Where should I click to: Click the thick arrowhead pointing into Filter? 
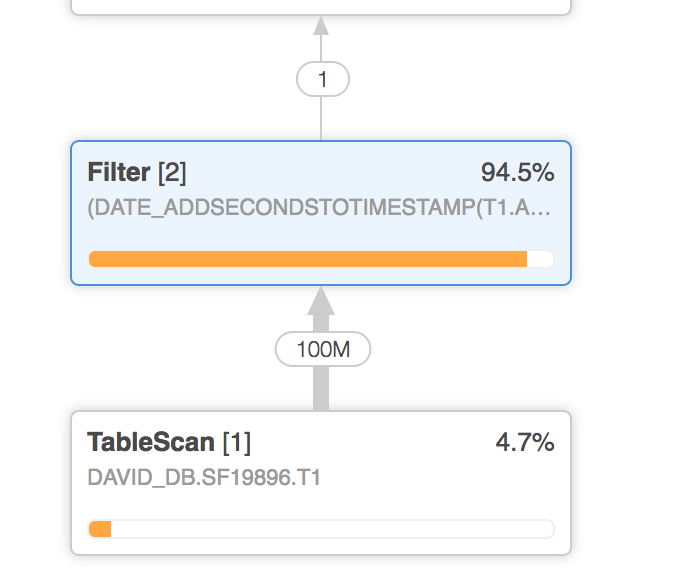321,301
